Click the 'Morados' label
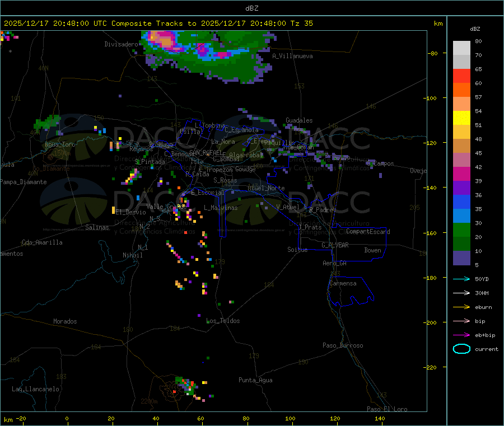Screen dimensions: 504x426 coord(65,321)
